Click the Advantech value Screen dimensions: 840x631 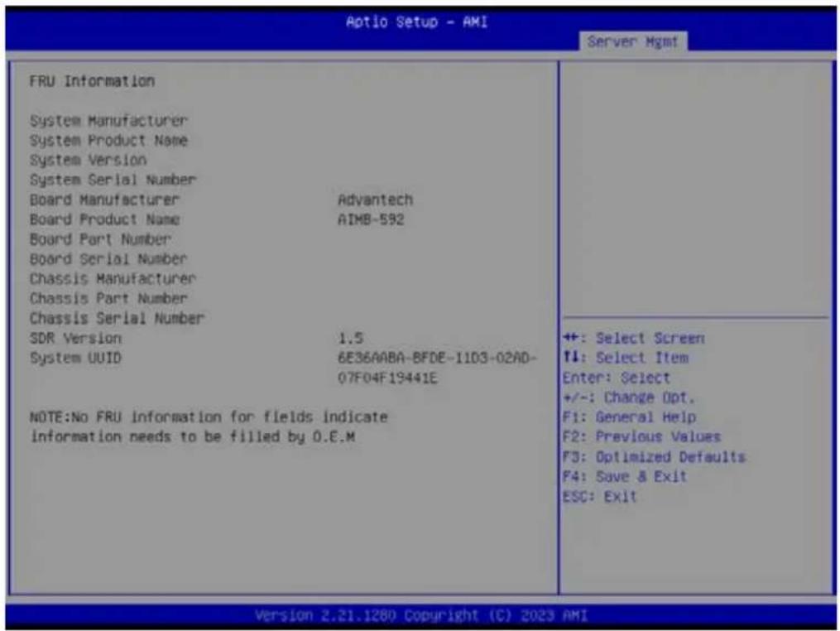pos(376,200)
